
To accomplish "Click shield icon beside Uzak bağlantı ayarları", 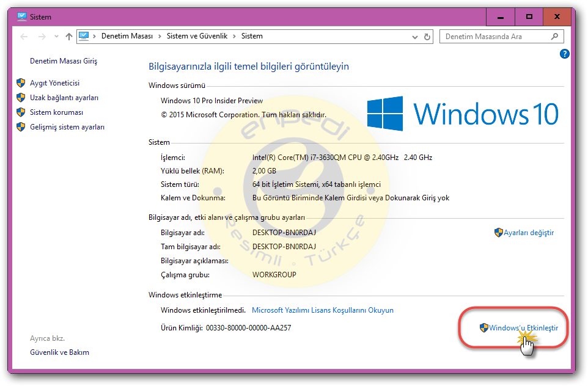I will coord(21,98).
